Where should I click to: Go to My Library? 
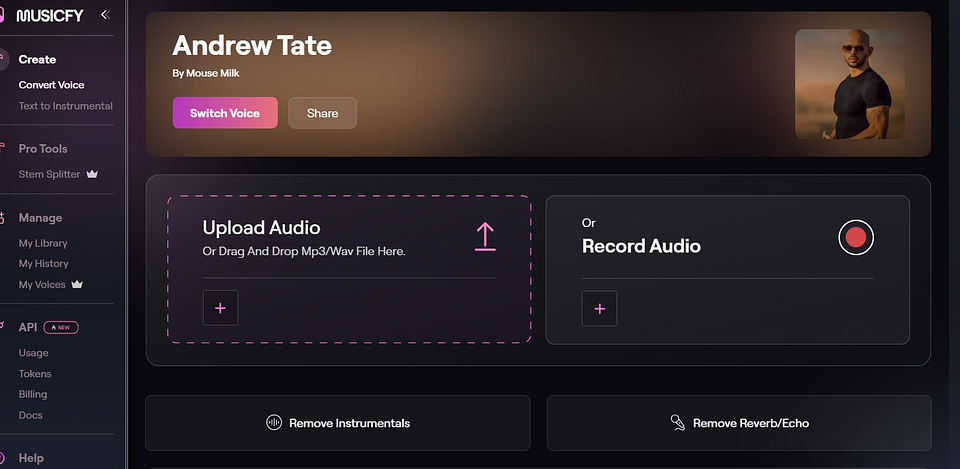43,243
